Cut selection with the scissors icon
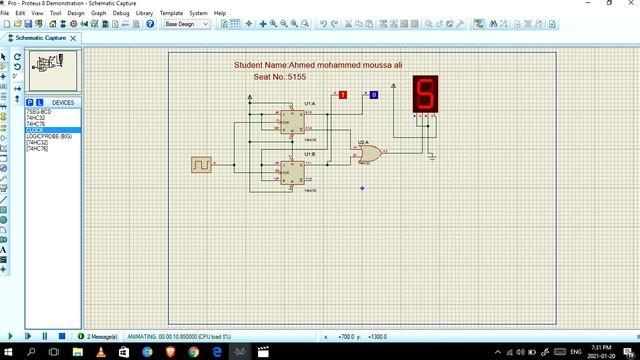This screenshot has width=640, height=360. (348, 24)
